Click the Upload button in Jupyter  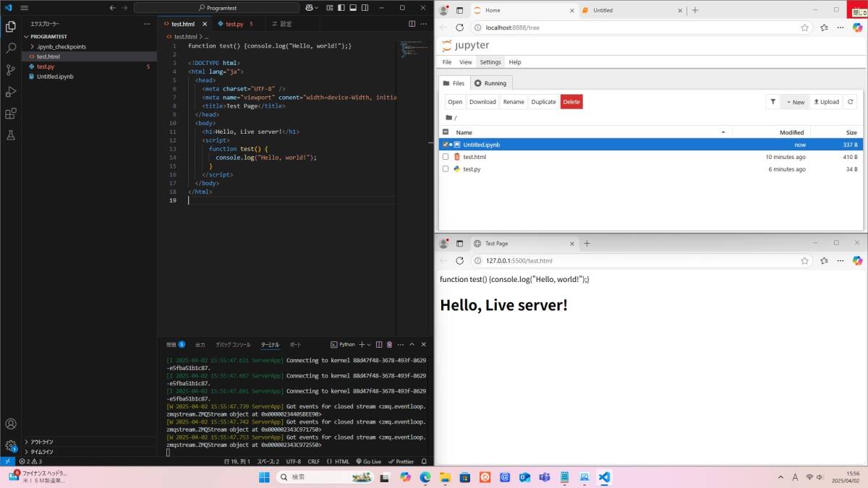tap(825, 102)
